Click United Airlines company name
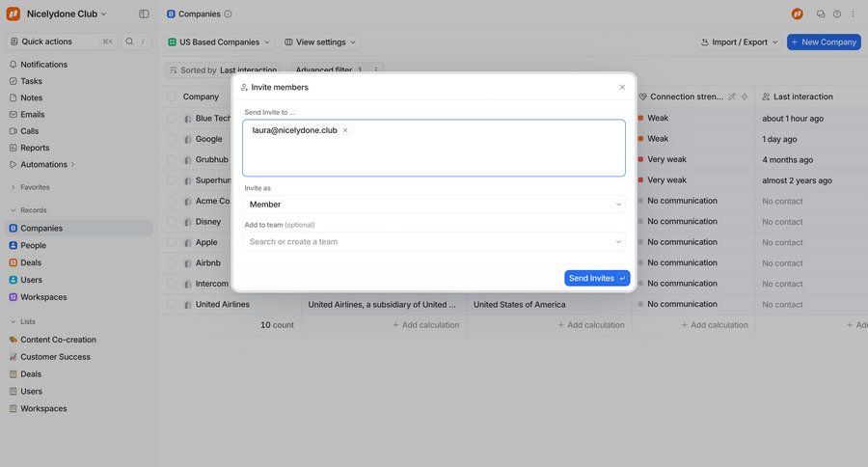This screenshot has height=467, width=868. (223, 304)
